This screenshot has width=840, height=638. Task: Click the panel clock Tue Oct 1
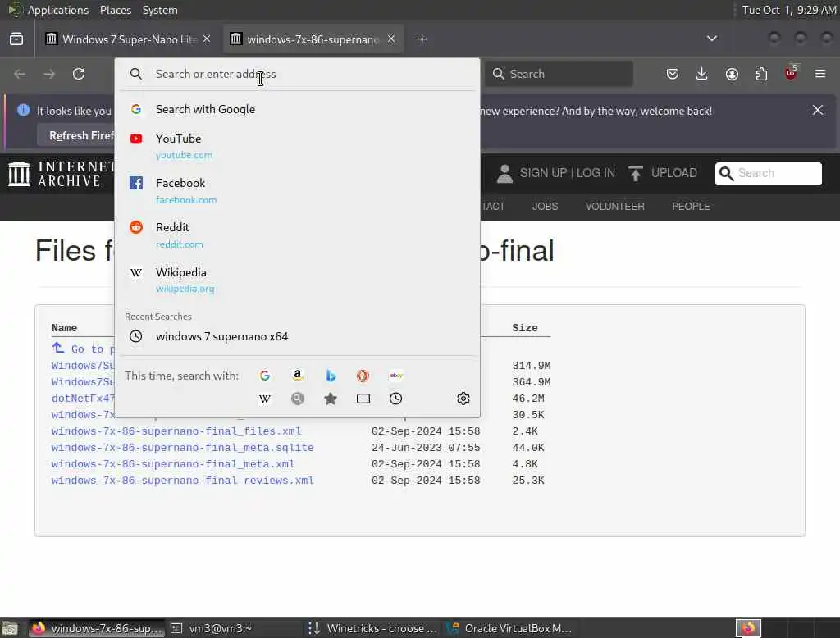click(x=788, y=10)
